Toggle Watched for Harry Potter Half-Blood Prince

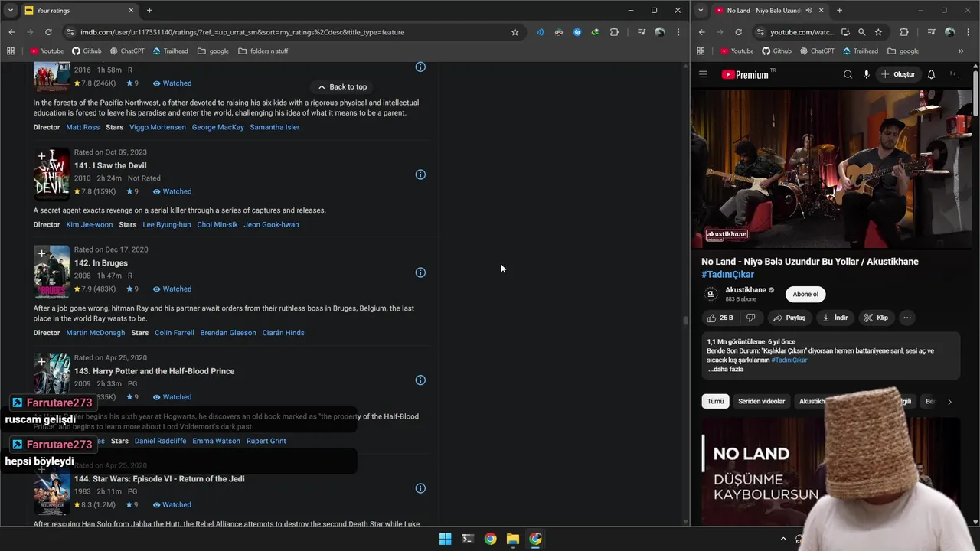coord(172,397)
